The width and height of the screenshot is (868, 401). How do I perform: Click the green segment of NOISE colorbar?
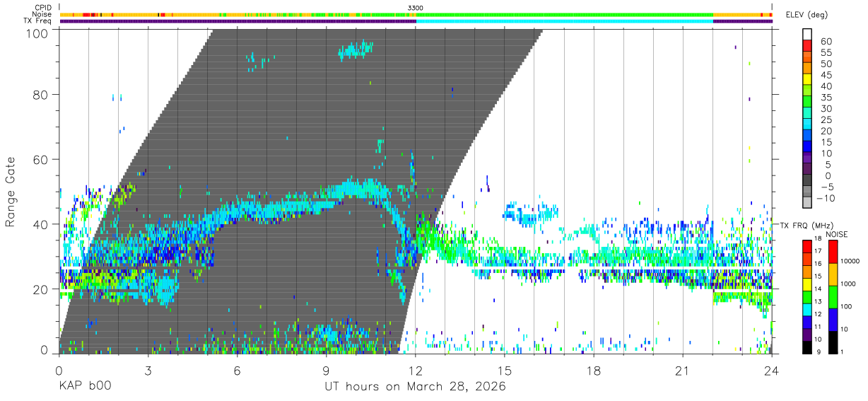pos(832,296)
